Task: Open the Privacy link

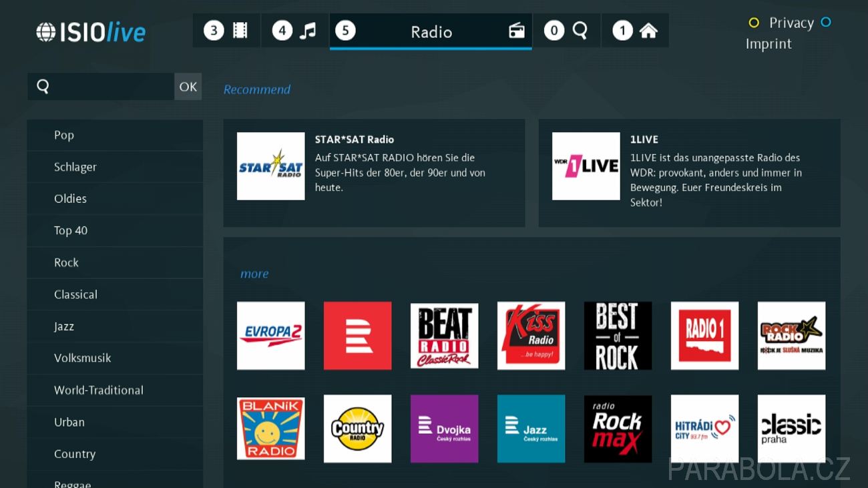Action: (791, 23)
